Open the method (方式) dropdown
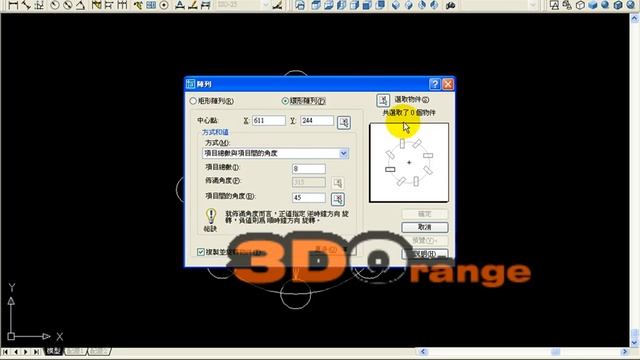 pos(344,153)
